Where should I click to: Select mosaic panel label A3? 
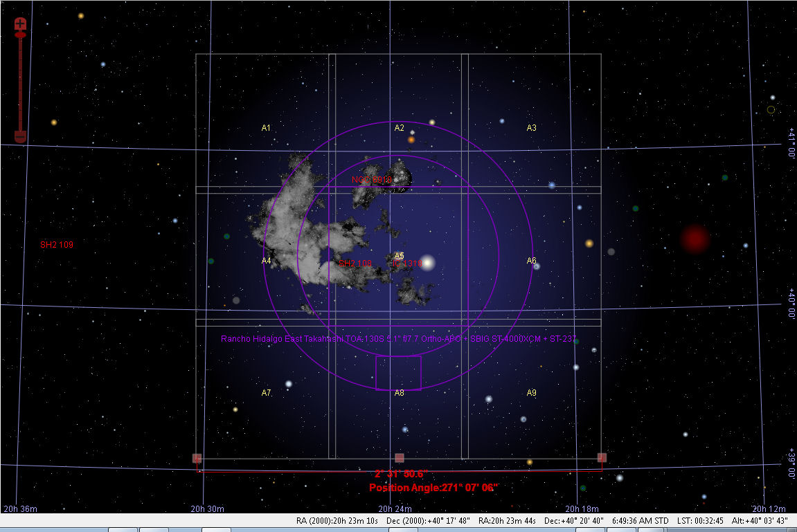pyautogui.click(x=532, y=128)
